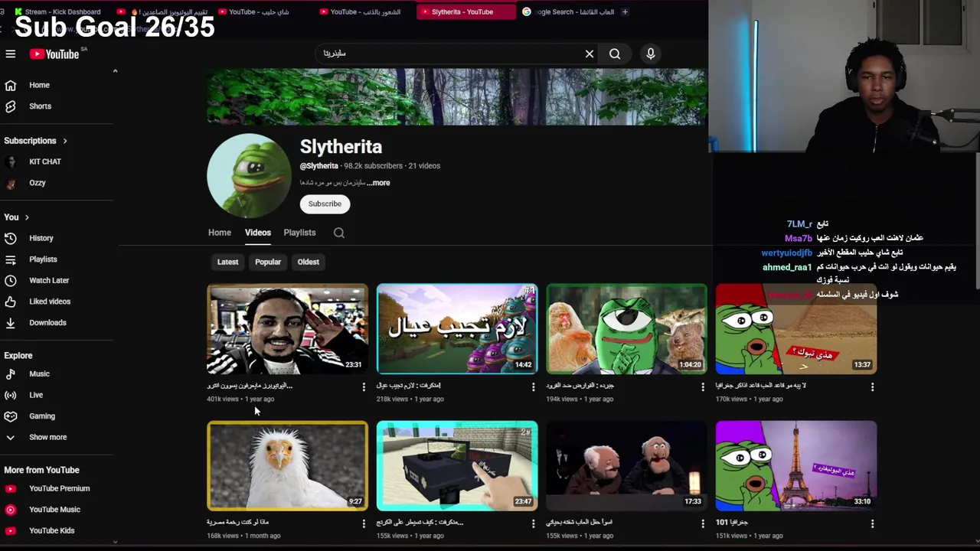Viewport: 980px width, 551px height.
Task: Open options menu for 151k views video
Action: pyautogui.click(x=872, y=523)
